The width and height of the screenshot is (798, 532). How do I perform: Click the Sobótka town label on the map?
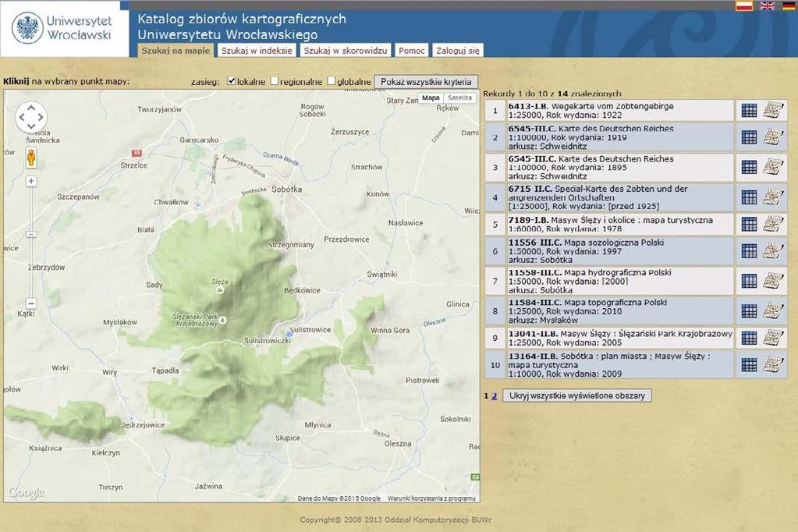(286, 189)
